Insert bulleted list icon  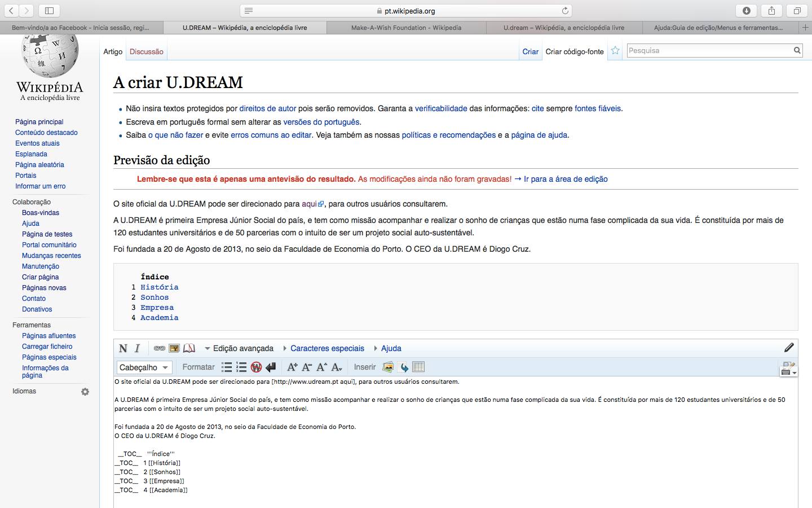[x=227, y=367]
